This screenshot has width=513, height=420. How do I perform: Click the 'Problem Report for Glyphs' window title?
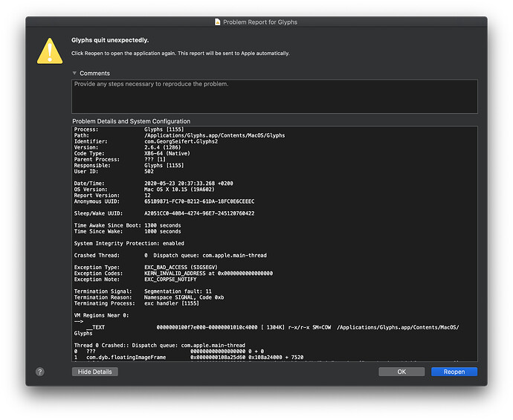[x=260, y=22]
